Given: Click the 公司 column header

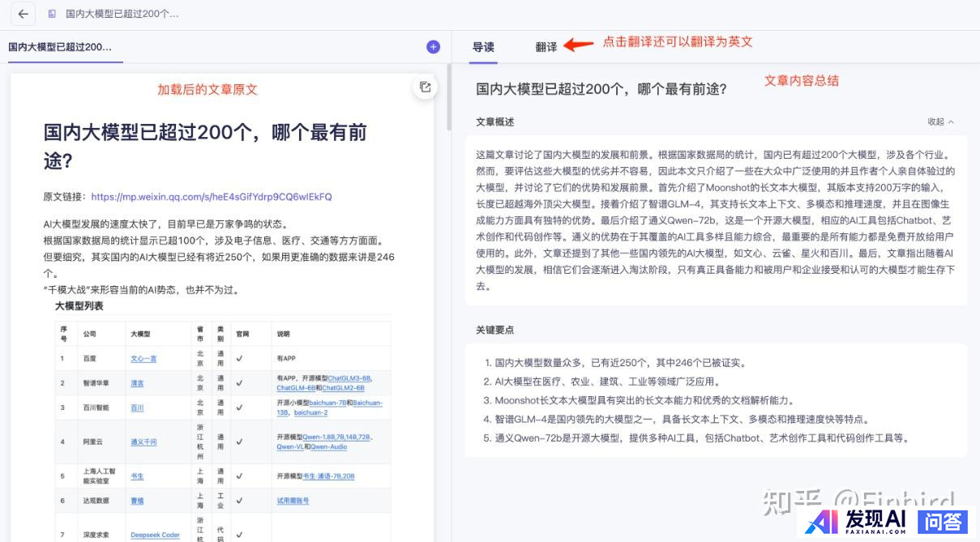Looking at the screenshot, I should pos(89,334).
